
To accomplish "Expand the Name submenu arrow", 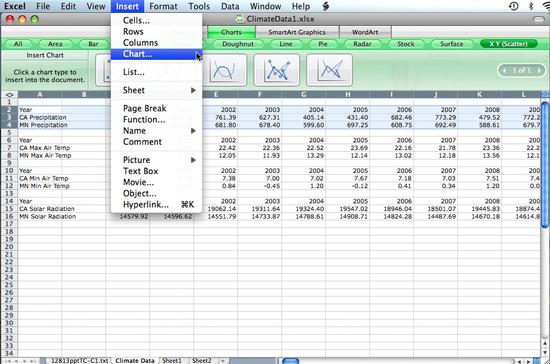I will click(193, 131).
